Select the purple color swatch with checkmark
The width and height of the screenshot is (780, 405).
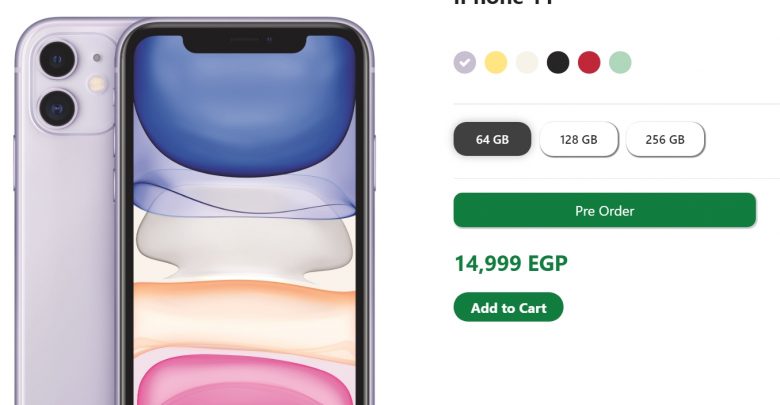(x=465, y=63)
